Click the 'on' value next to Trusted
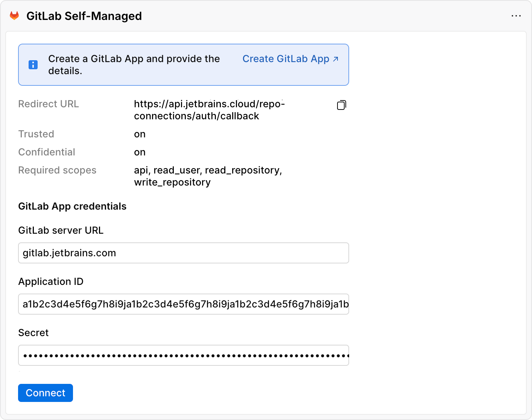 140,134
